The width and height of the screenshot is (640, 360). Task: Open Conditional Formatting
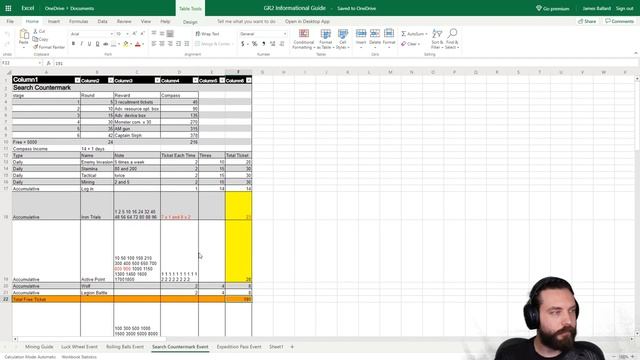pos(304,39)
